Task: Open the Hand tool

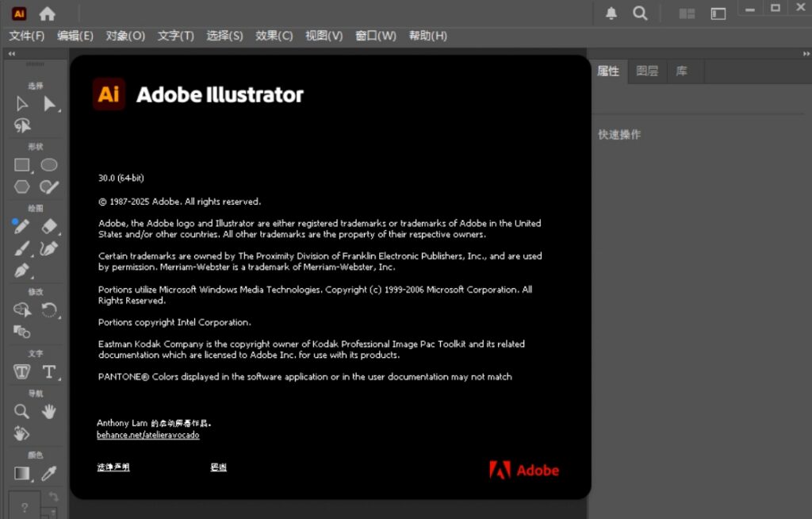Action: coord(48,411)
